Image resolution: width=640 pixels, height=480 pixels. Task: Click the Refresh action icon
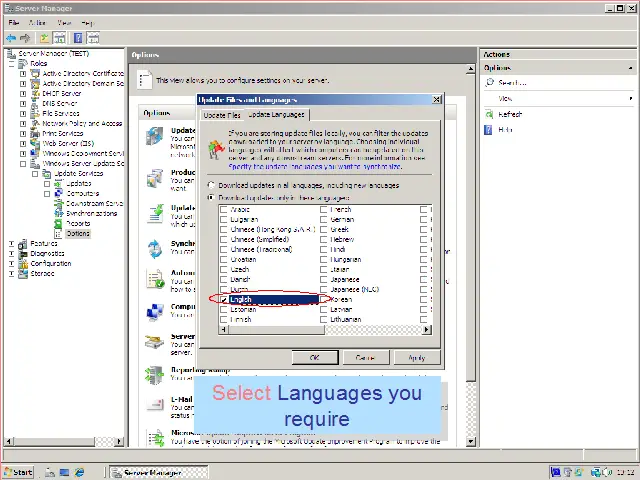[490, 114]
